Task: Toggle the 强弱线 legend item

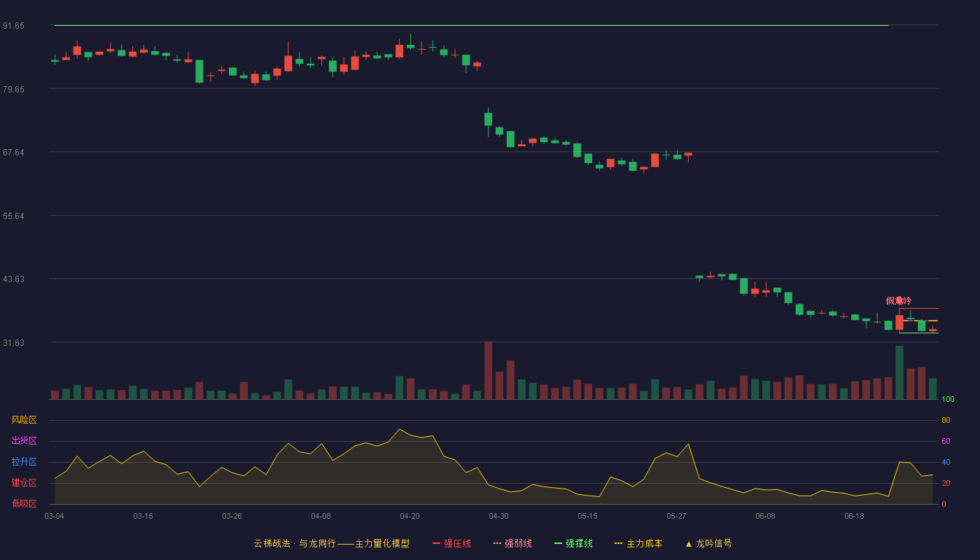Action: [x=512, y=543]
